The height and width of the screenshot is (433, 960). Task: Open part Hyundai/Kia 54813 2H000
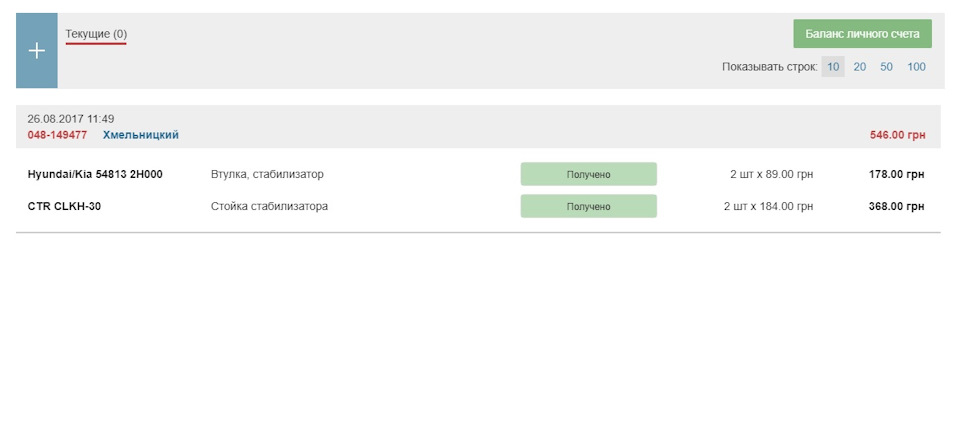coord(95,174)
